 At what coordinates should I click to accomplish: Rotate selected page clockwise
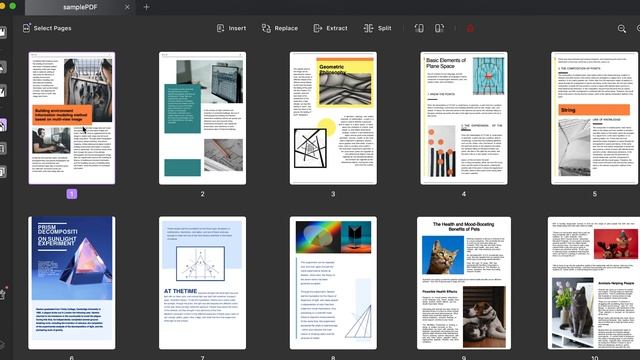click(439, 28)
